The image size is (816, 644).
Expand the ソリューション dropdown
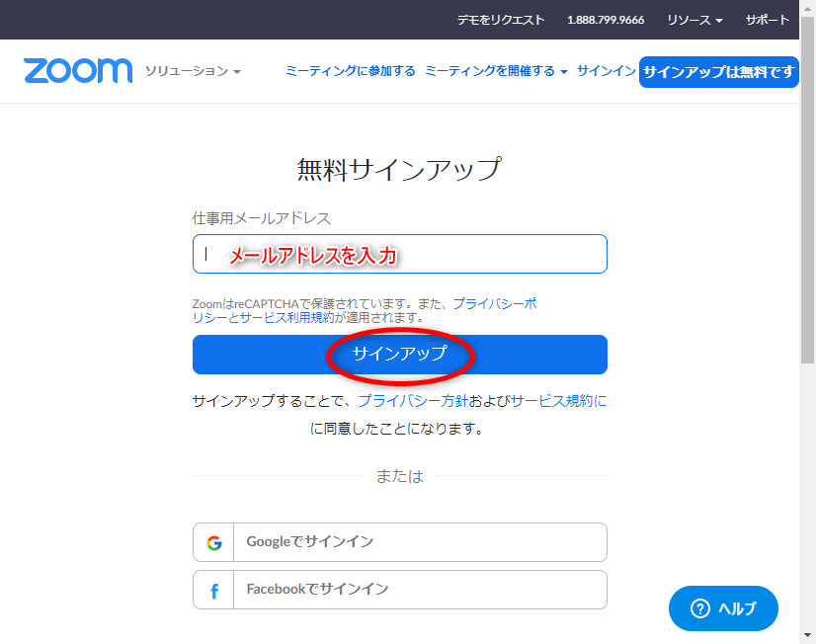tap(193, 71)
